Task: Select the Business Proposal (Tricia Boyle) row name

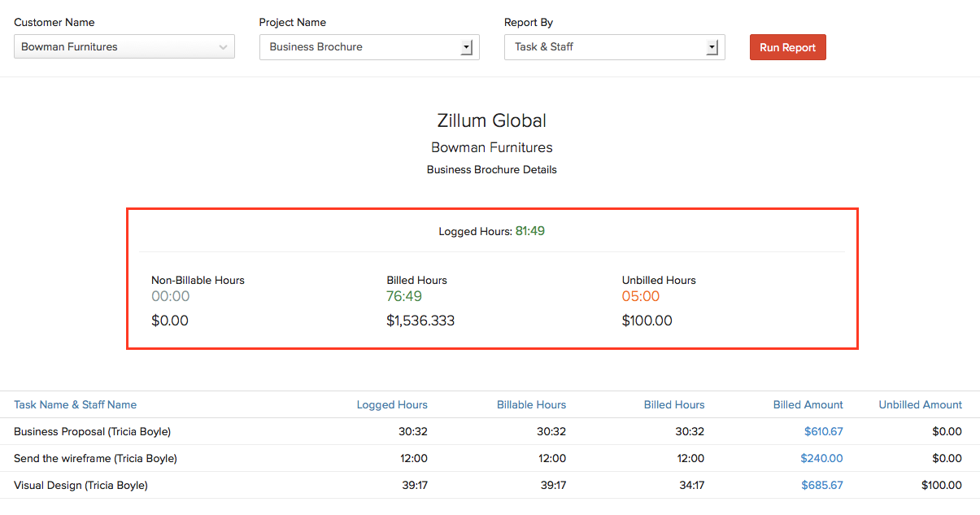Action: point(93,431)
